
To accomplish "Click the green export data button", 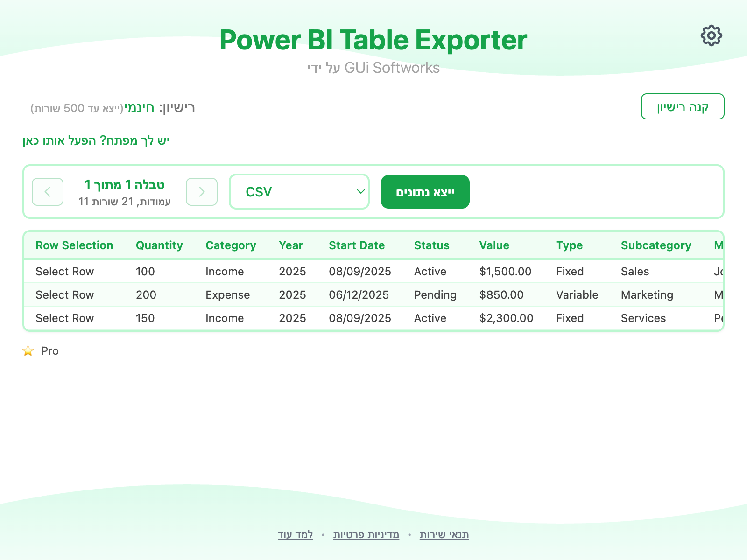I will pyautogui.click(x=425, y=192).
